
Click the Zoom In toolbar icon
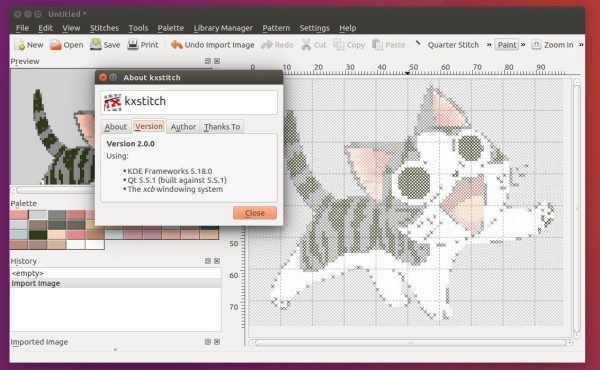(x=536, y=45)
